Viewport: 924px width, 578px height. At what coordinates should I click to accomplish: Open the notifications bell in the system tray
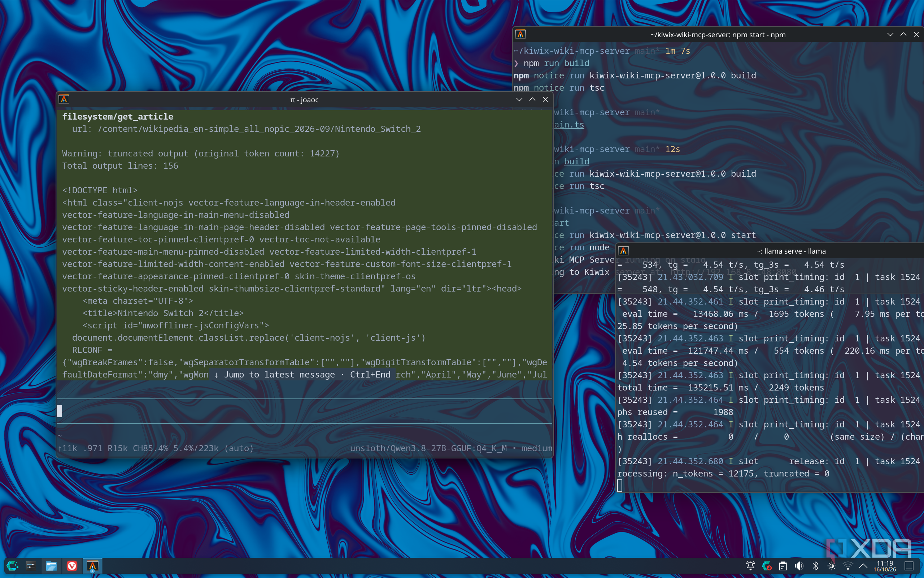point(750,566)
